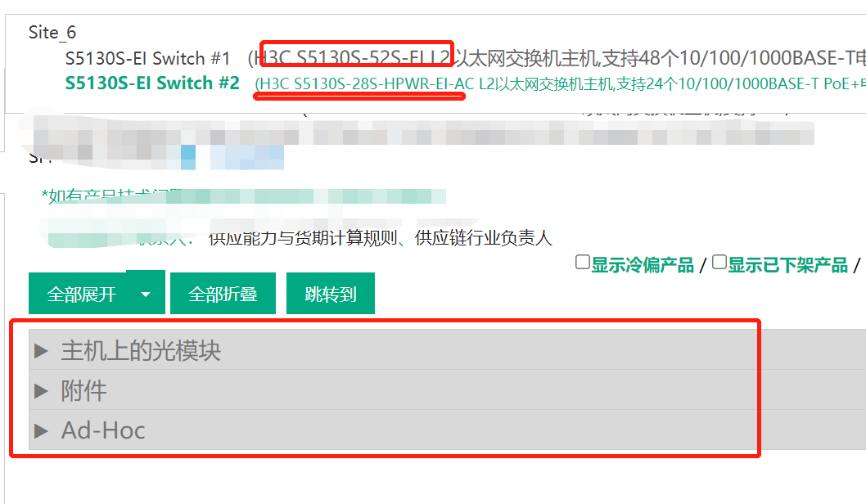Open the 供应链行业负责人 link
The image size is (866, 504).
[483, 238]
